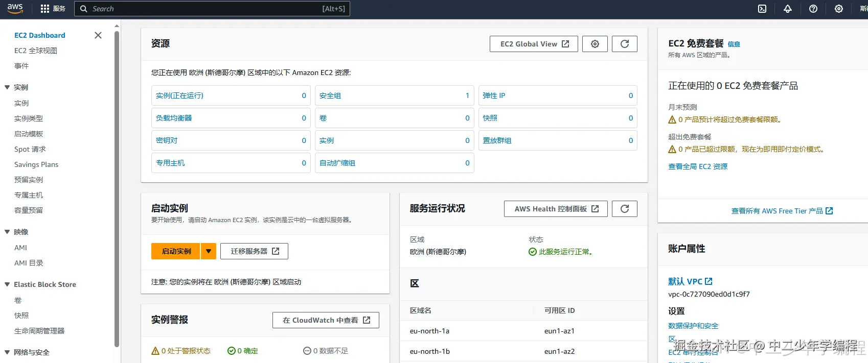The height and width of the screenshot is (363, 868).
Task: Click eu-north-1a zone name cell
Action: coord(429,331)
